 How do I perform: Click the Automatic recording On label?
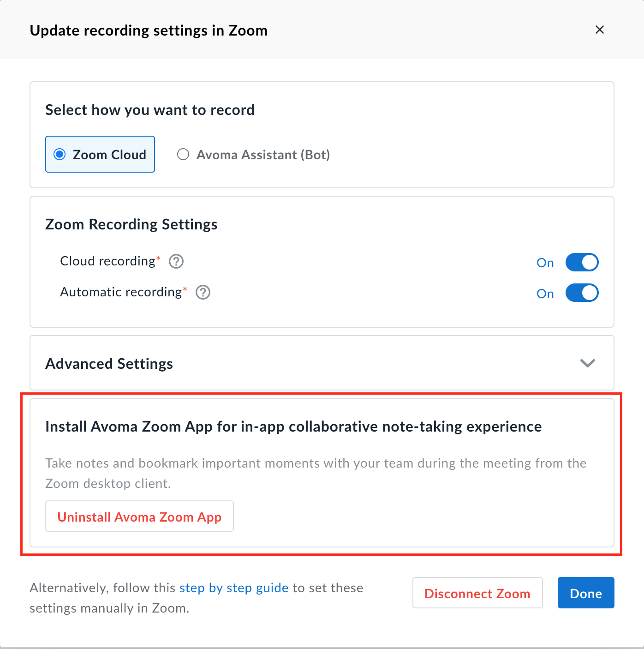[x=545, y=294]
